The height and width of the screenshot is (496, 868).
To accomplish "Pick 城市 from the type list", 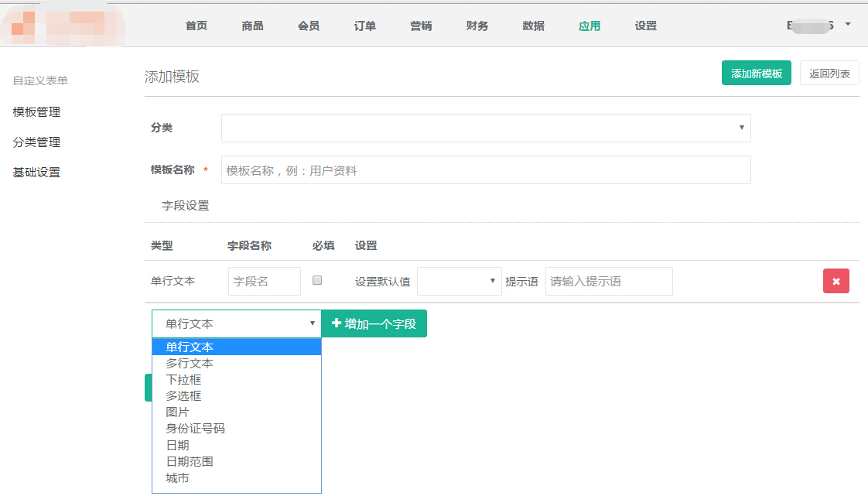I will 178,478.
